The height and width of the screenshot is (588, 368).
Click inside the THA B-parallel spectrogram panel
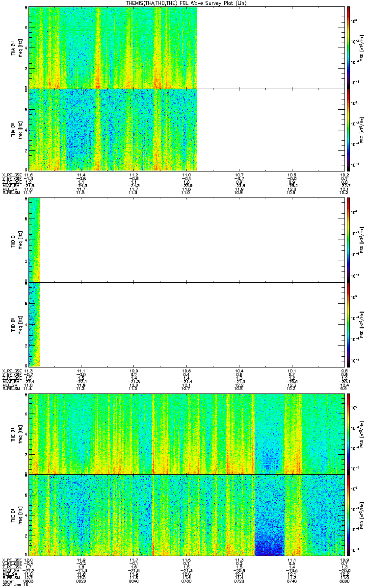pos(186,129)
